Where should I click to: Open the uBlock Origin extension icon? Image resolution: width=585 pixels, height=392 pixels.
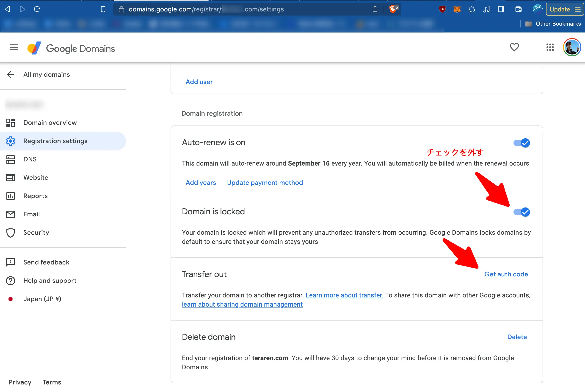(442, 9)
